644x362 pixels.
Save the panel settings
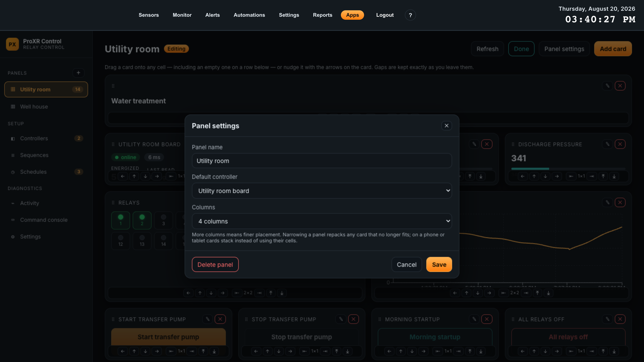click(439, 265)
